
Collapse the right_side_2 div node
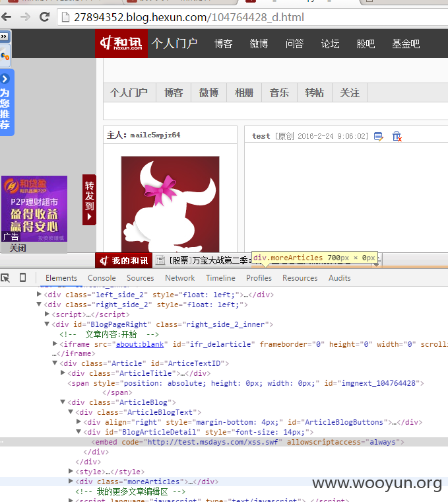point(39,304)
